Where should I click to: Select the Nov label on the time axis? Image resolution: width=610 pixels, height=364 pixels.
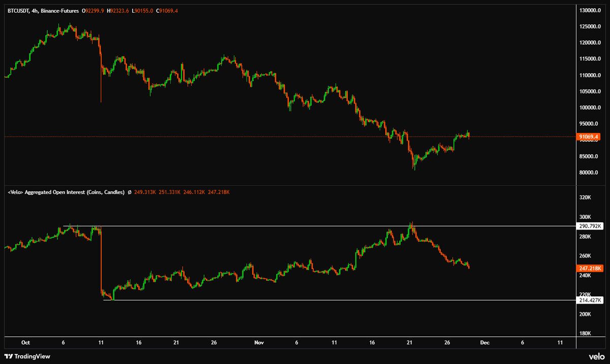pos(258,343)
